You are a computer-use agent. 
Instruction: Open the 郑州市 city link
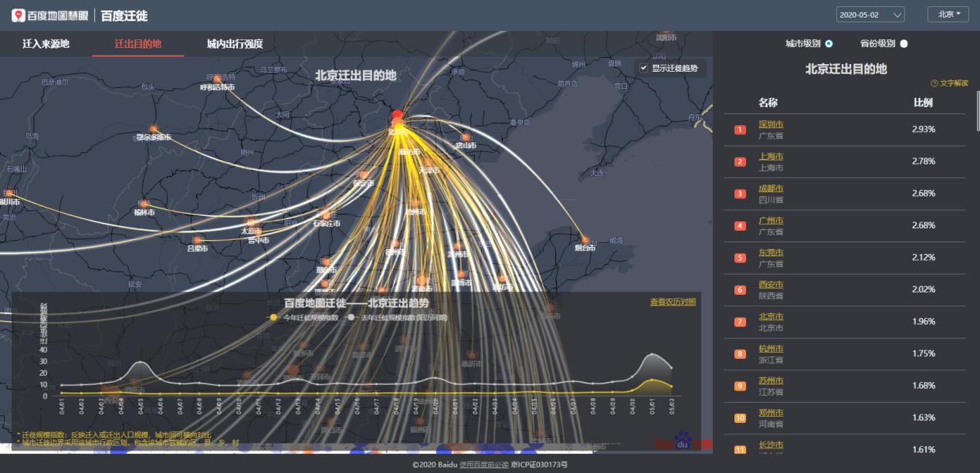point(771,413)
